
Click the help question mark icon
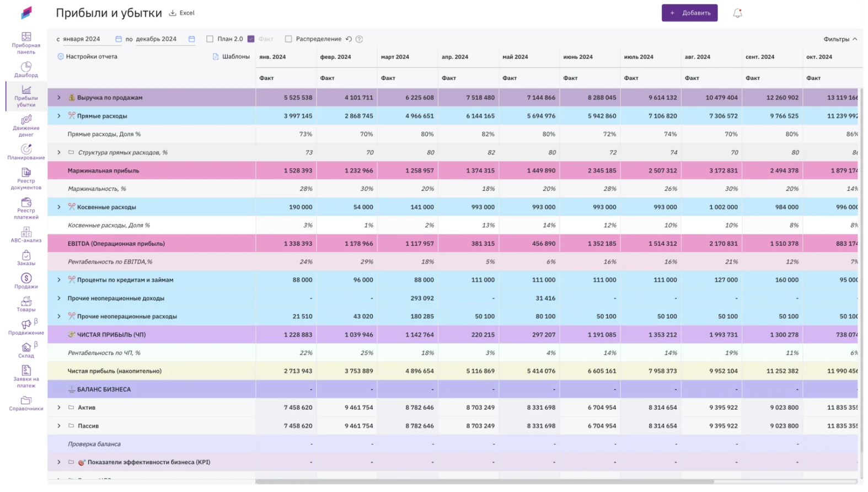pyautogui.click(x=359, y=39)
